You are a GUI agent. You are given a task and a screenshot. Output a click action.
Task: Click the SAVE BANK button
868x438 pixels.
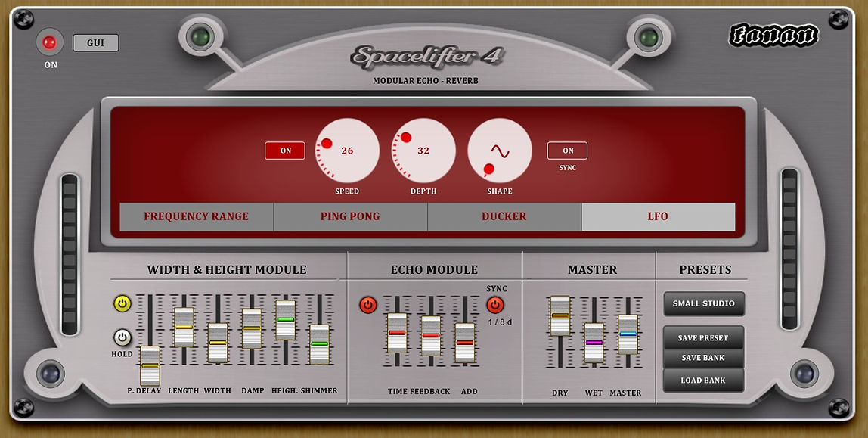(x=703, y=359)
